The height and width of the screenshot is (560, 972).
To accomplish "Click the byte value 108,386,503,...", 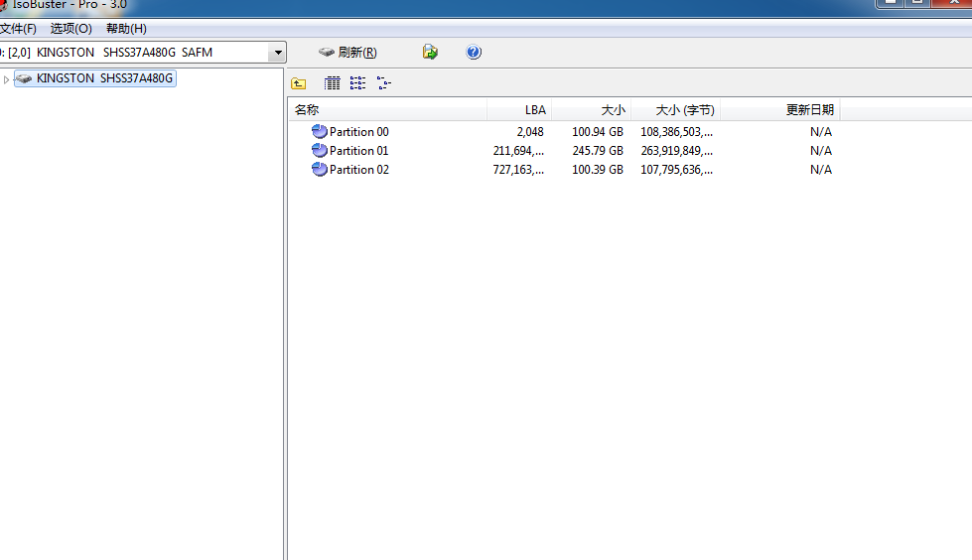I will point(676,132).
